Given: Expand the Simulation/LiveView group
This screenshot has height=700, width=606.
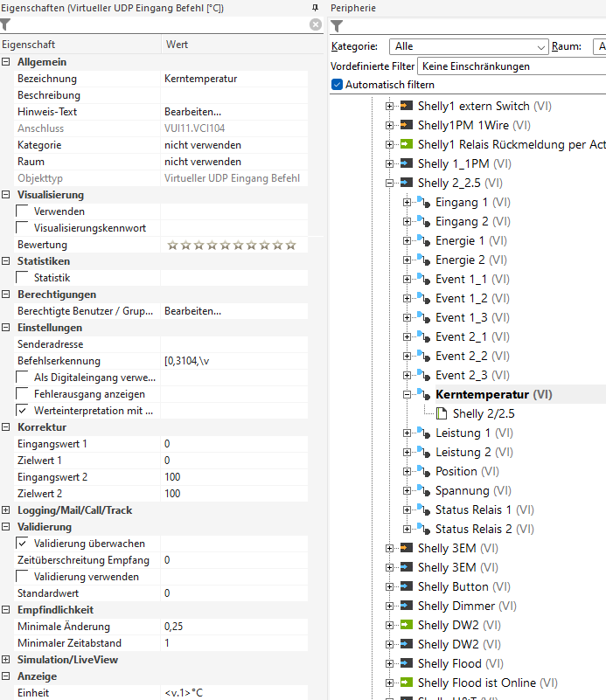Looking at the screenshot, I should pyautogui.click(x=6, y=660).
